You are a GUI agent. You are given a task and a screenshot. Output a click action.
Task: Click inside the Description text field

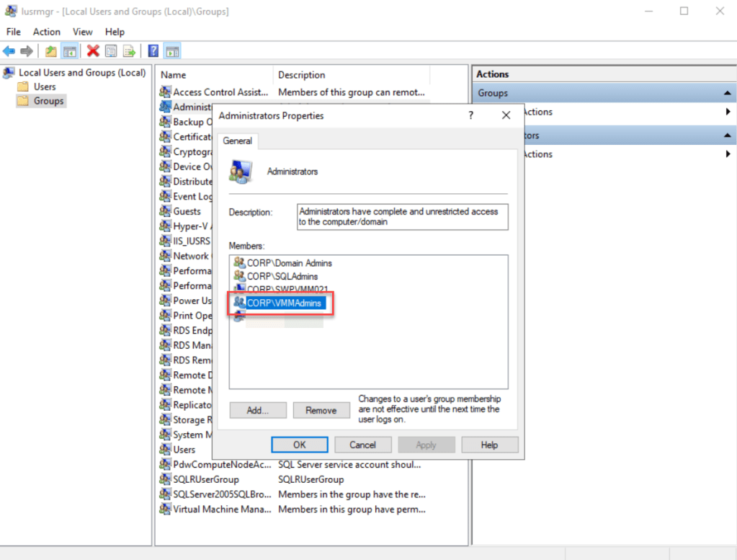402,217
